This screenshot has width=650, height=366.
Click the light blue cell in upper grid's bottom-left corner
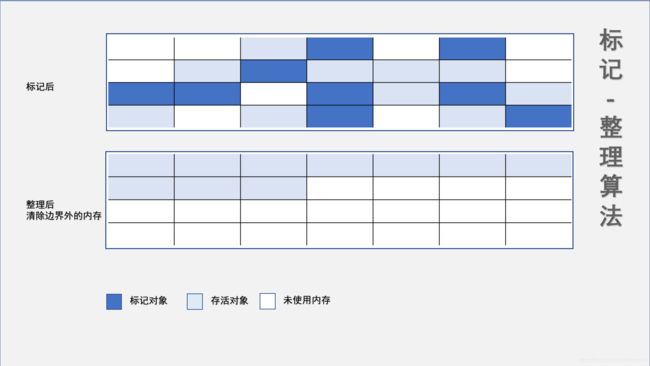click(x=141, y=116)
